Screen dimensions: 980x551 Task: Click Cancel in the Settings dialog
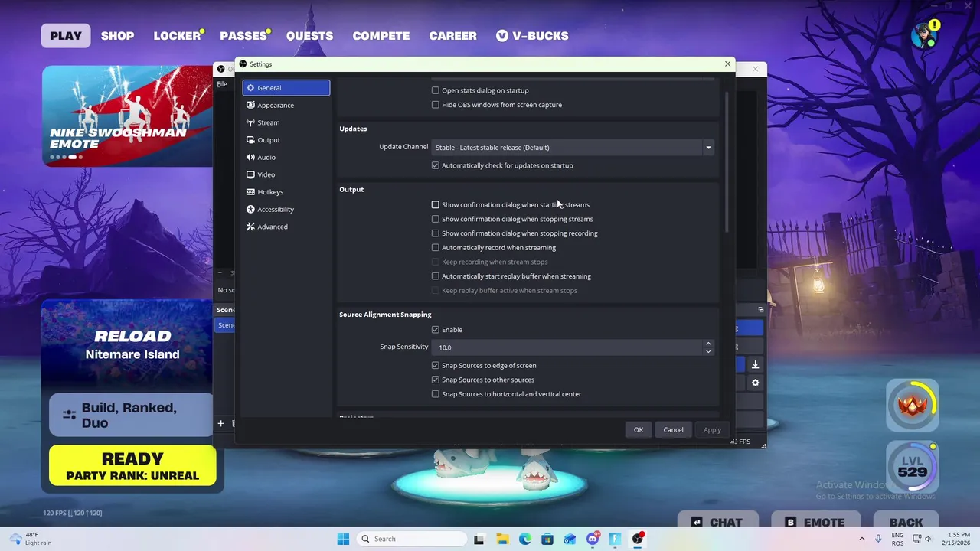point(673,430)
